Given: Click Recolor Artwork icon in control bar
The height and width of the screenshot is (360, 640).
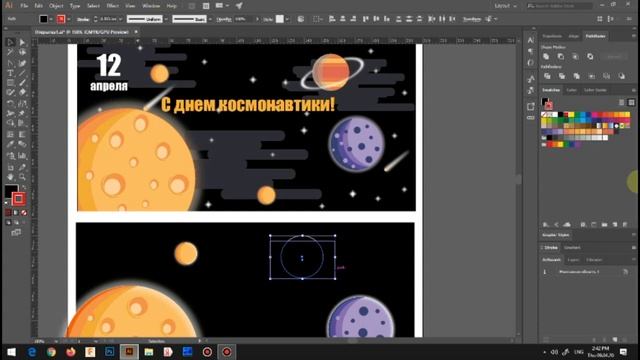Looking at the screenshot, I should 301,19.
